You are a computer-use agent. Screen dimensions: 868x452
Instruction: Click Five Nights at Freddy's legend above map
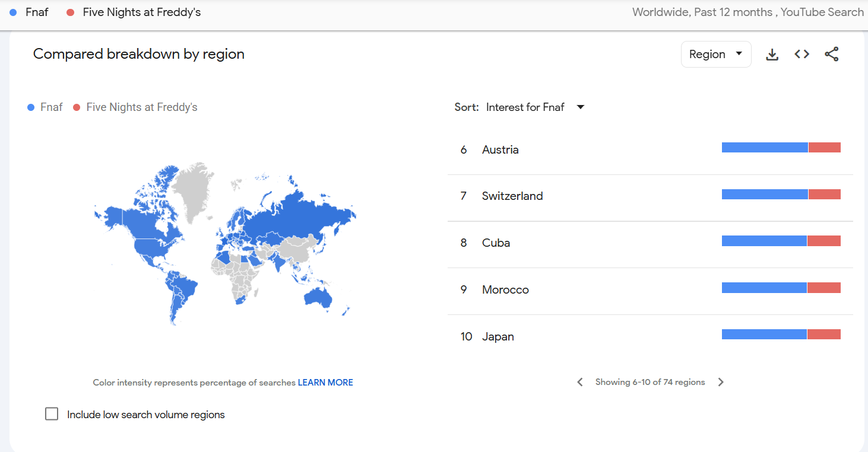click(x=141, y=107)
